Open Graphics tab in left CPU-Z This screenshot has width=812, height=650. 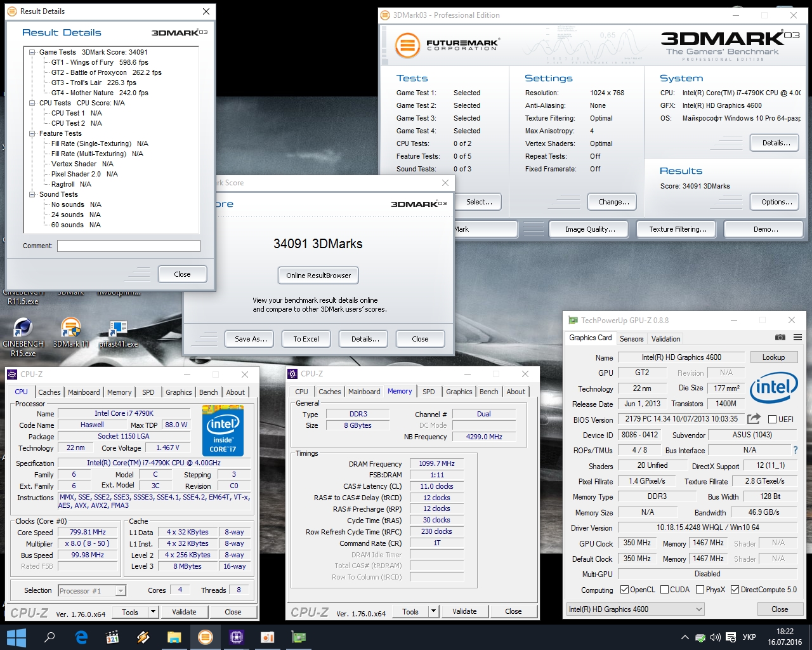click(179, 392)
